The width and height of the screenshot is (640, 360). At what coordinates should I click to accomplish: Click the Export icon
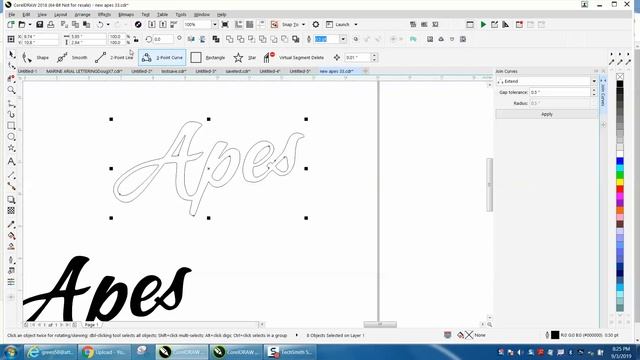(163, 24)
